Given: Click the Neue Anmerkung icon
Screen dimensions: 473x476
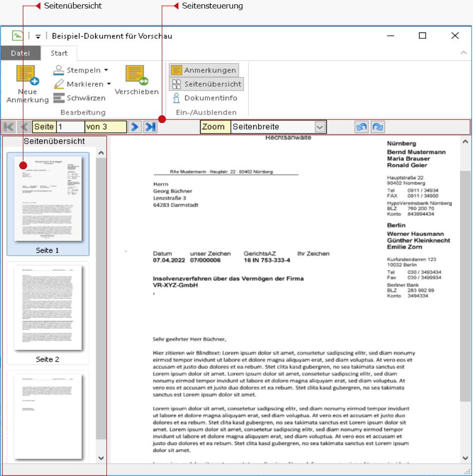Looking at the screenshot, I should tap(28, 75).
